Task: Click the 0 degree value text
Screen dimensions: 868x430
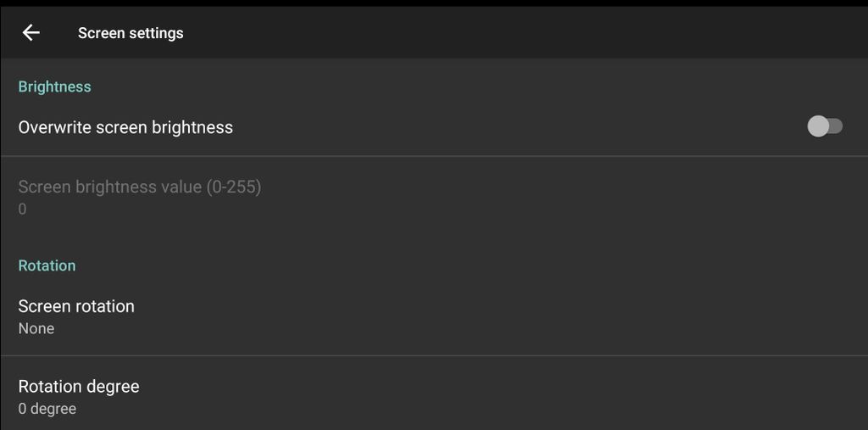Action: tap(47, 409)
